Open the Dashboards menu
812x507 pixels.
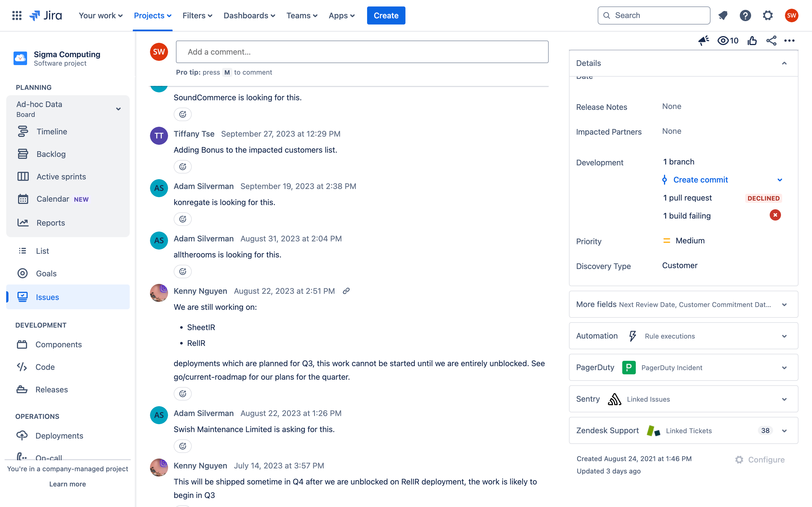click(x=249, y=15)
